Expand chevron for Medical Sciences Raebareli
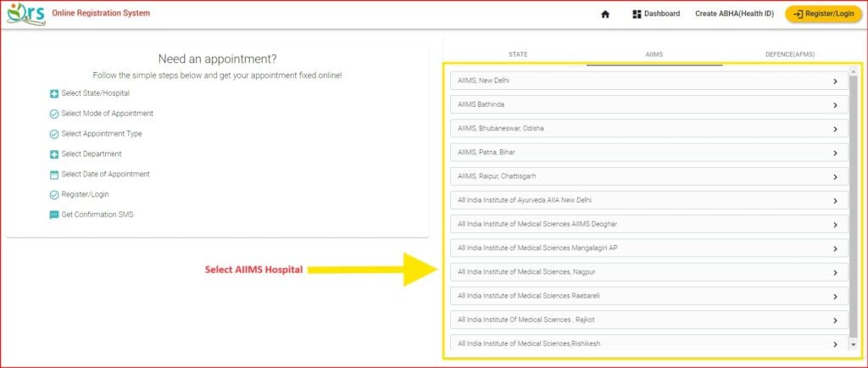Image resolution: width=868 pixels, height=368 pixels. pyautogui.click(x=835, y=297)
